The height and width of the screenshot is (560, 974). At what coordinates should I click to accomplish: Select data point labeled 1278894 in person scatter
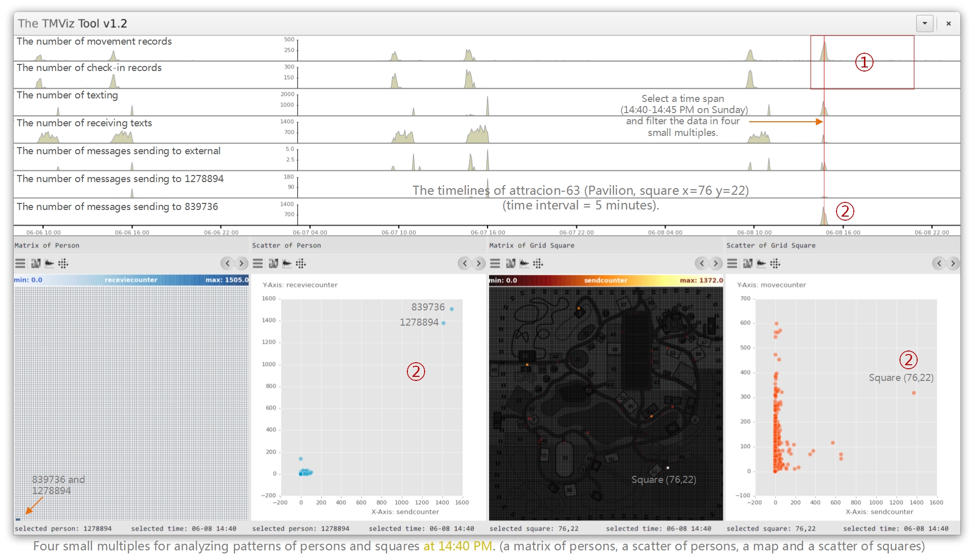[443, 323]
